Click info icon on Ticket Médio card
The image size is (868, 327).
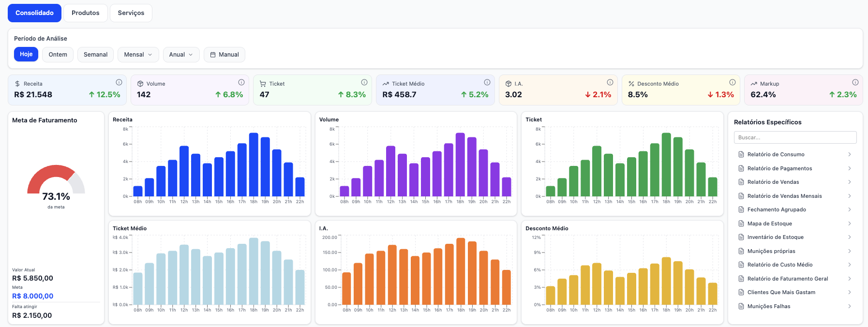487,82
